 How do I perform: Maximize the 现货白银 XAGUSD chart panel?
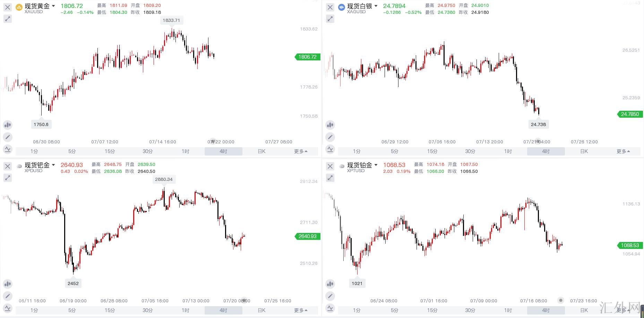pyautogui.click(x=330, y=19)
